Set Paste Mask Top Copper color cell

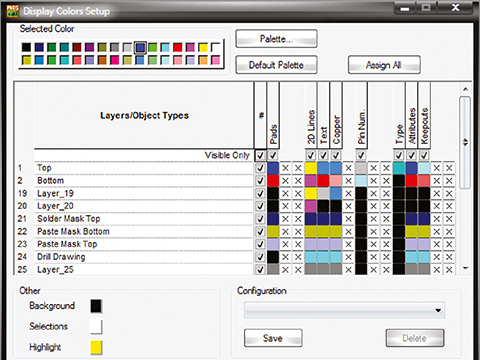[x=336, y=244]
